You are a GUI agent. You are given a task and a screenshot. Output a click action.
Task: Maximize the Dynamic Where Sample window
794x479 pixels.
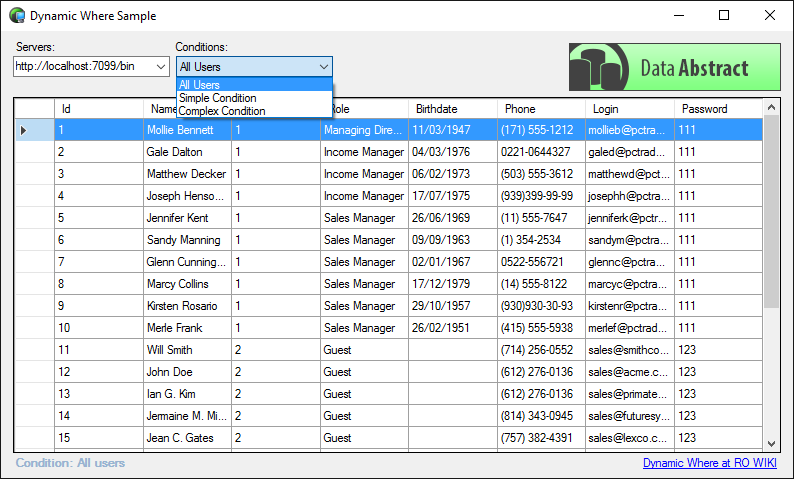[x=724, y=15]
